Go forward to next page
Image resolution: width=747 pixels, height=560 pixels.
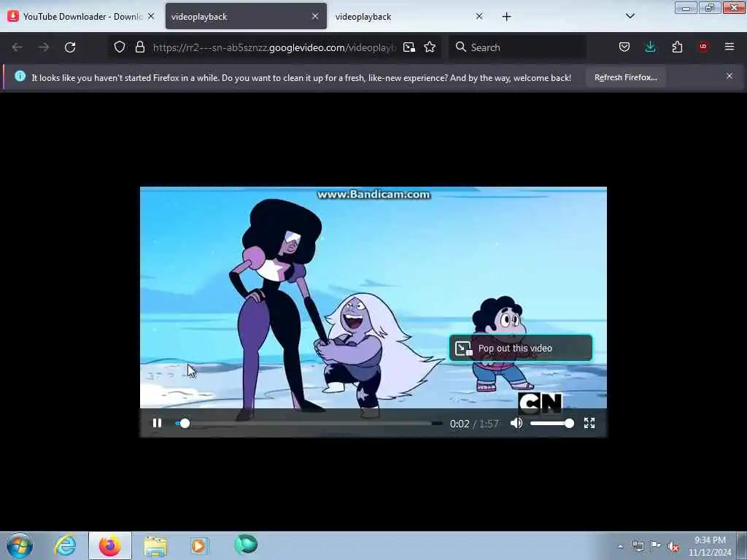(43, 47)
